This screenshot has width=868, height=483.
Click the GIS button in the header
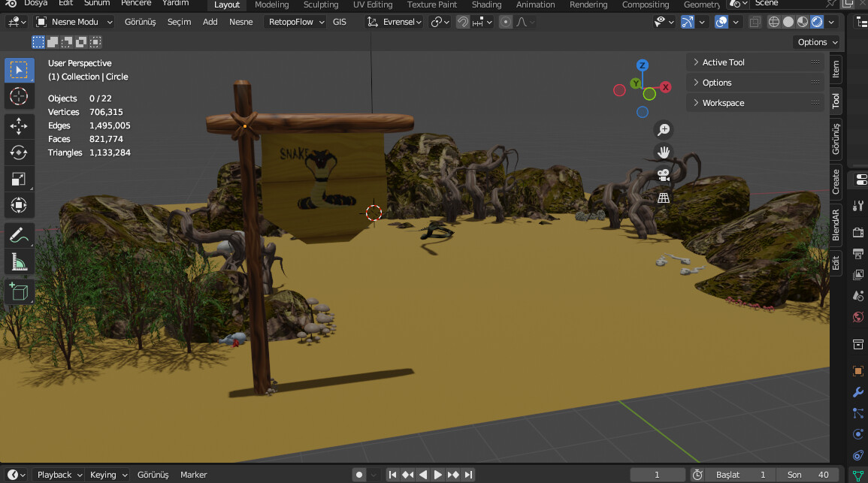pyautogui.click(x=339, y=22)
